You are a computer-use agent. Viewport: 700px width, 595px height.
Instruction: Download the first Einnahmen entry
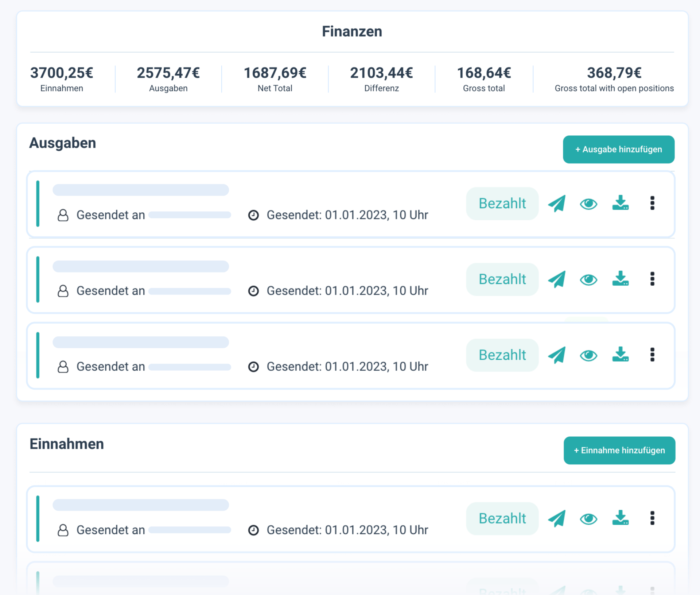[621, 518]
